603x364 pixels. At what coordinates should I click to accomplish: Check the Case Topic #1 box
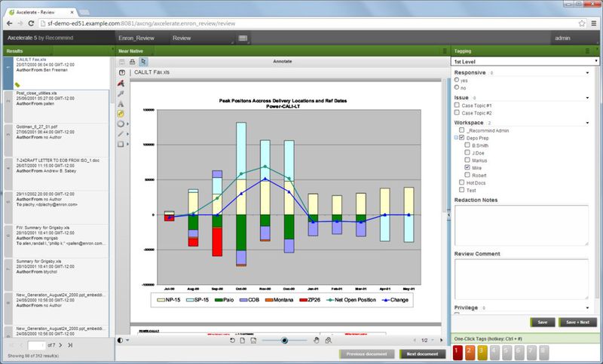(457, 105)
